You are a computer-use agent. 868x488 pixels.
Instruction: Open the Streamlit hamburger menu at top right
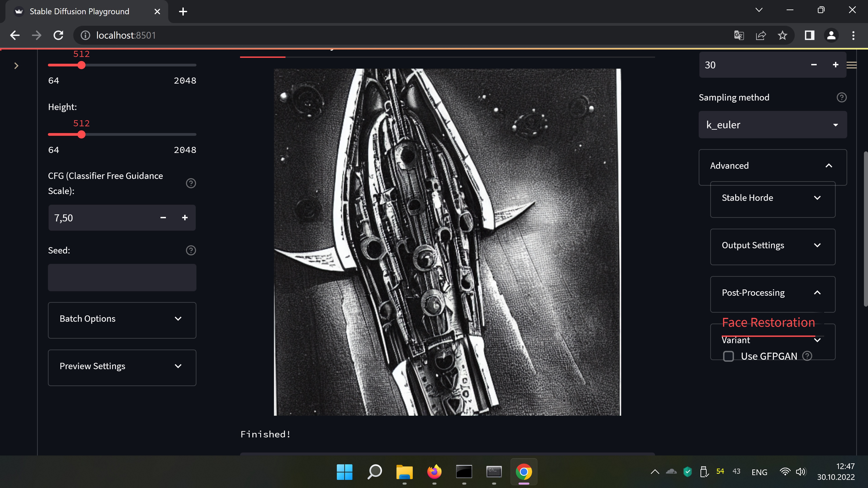point(852,65)
